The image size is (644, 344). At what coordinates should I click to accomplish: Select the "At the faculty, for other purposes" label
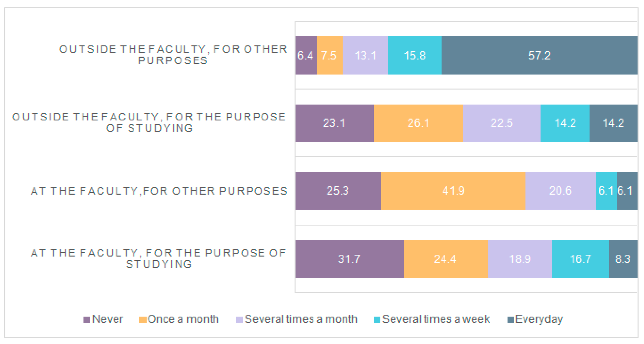159,191
